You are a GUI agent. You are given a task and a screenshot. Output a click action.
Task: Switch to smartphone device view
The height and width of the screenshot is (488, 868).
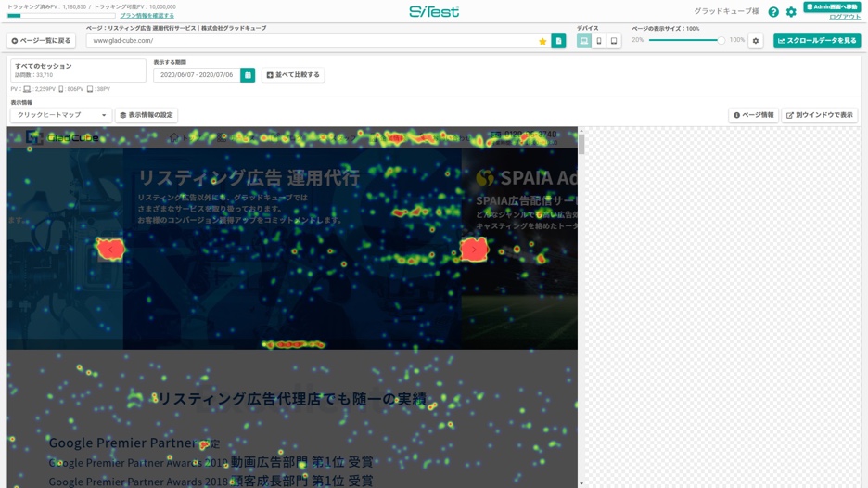pos(599,41)
